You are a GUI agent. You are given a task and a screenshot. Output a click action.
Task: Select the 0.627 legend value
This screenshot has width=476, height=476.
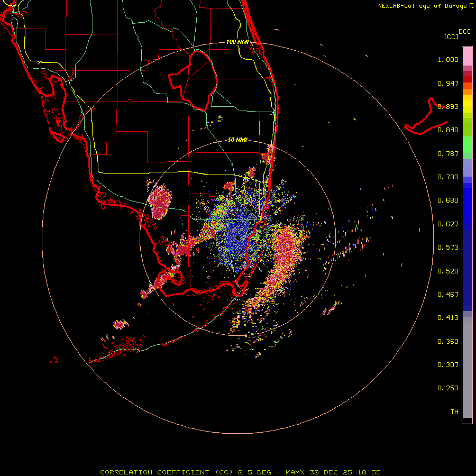click(448, 224)
